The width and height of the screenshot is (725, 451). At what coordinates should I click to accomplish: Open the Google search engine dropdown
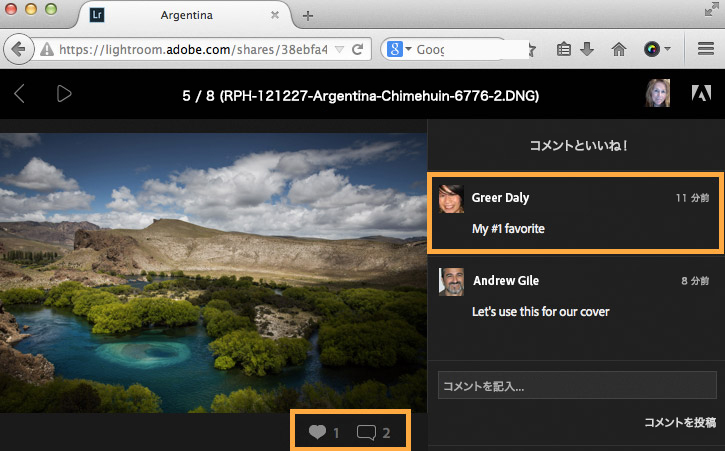tap(399, 49)
